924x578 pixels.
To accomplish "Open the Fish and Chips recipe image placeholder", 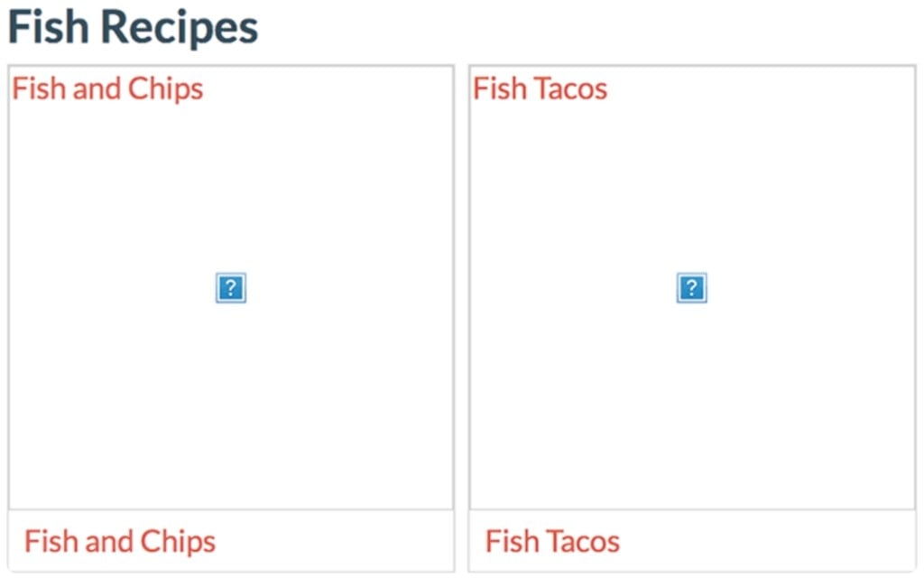I will pos(230,288).
